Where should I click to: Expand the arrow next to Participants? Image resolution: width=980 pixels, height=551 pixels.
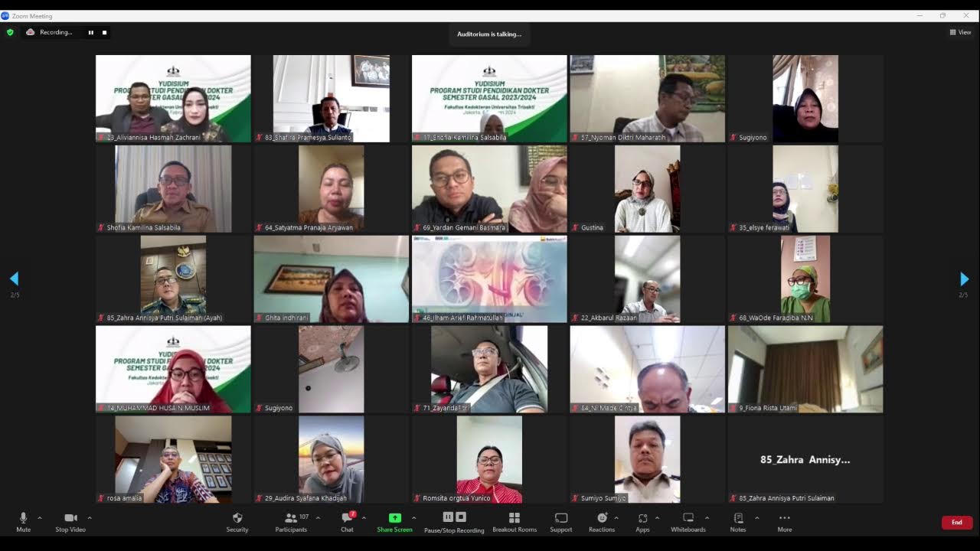pos(318,518)
